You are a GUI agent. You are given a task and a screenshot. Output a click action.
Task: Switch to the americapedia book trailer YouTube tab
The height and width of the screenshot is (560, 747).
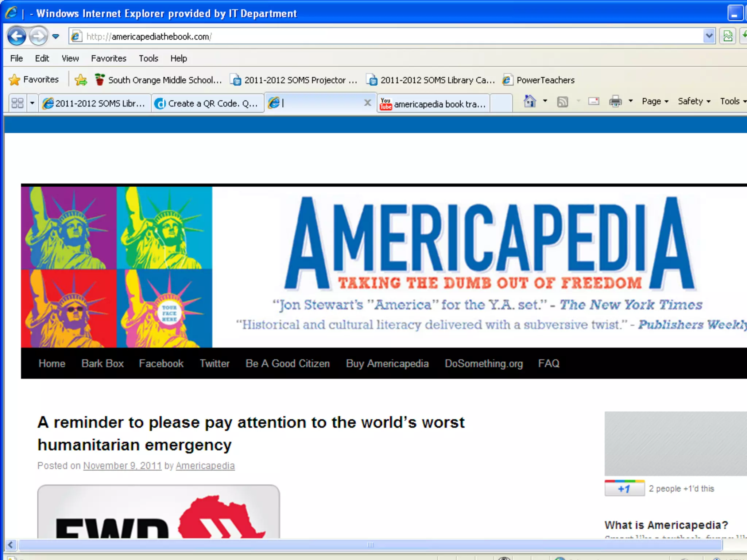coord(433,104)
